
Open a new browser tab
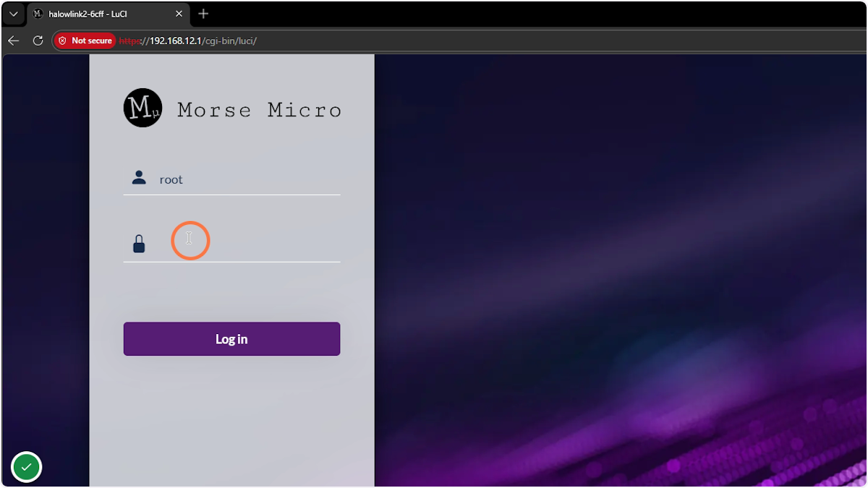tap(203, 14)
